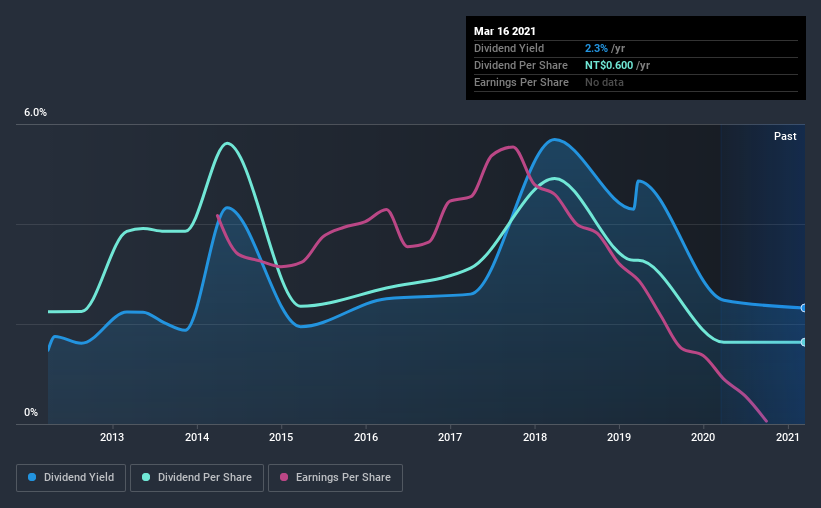Image resolution: width=821 pixels, height=508 pixels.
Task: Select the Dividend Per Share endpoint marker
Action: tap(804, 342)
